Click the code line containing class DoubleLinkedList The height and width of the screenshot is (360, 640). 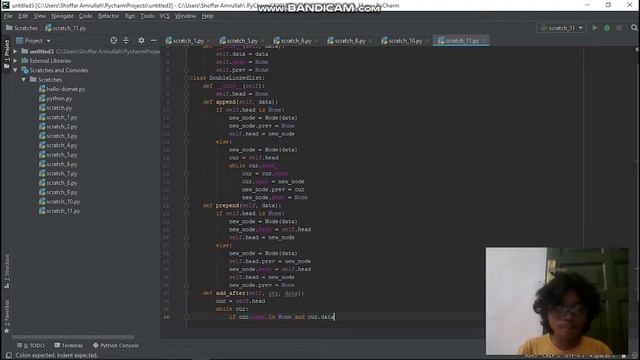click(228, 78)
